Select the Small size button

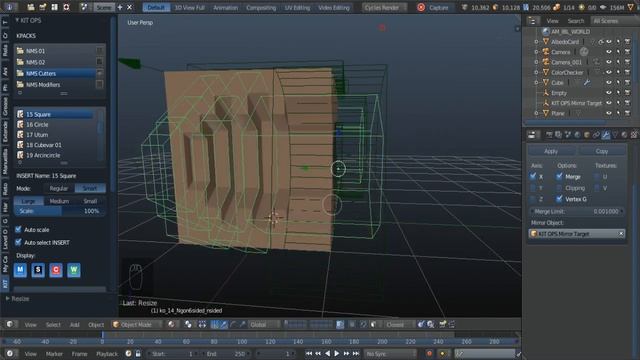click(90, 201)
